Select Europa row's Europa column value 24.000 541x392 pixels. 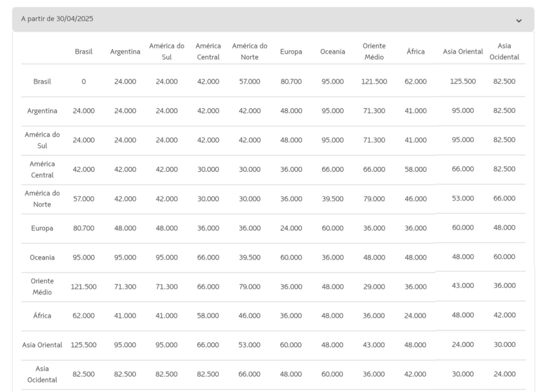tap(291, 228)
